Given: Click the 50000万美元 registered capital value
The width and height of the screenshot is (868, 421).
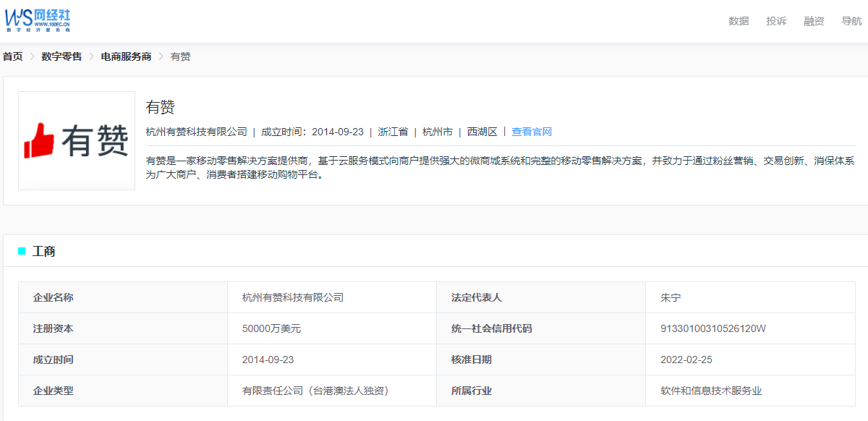Looking at the screenshot, I should (x=271, y=328).
